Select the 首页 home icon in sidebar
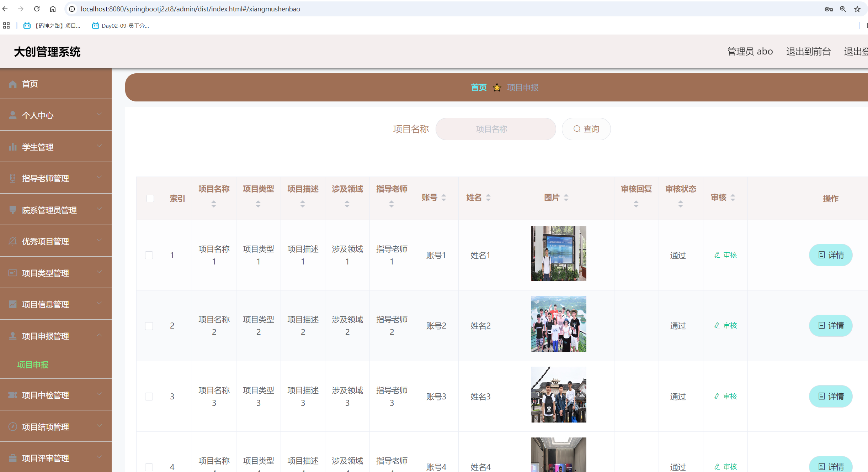The width and height of the screenshot is (868, 472). [12, 84]
